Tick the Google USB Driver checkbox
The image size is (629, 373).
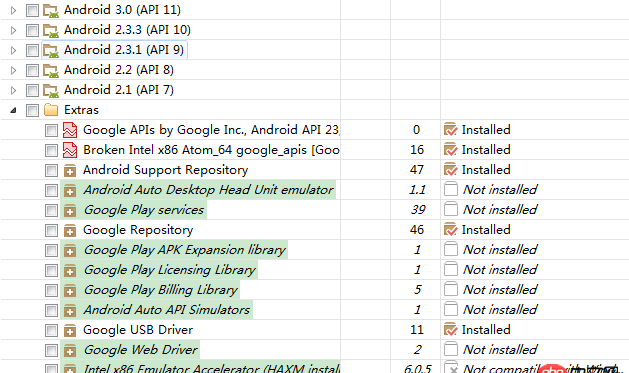(x=51, y=330)
